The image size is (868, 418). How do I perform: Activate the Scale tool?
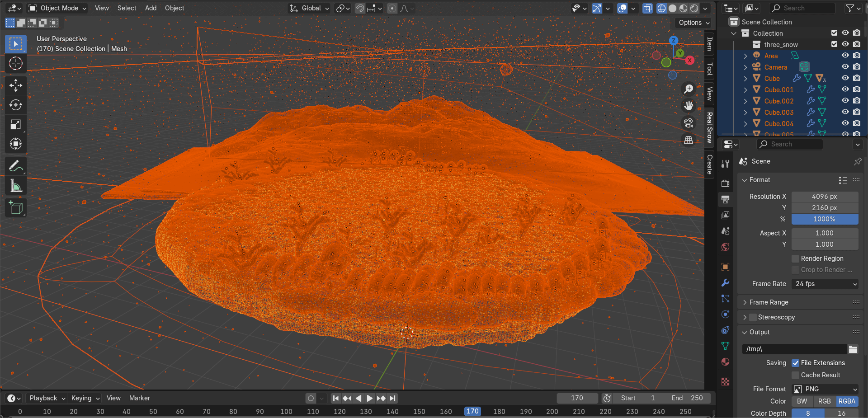(x=16, y=124)
